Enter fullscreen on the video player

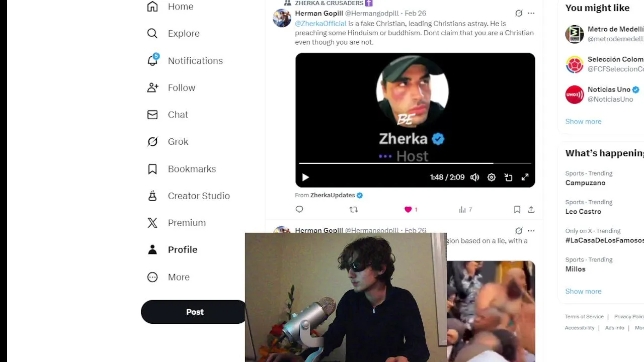(525, 177)
